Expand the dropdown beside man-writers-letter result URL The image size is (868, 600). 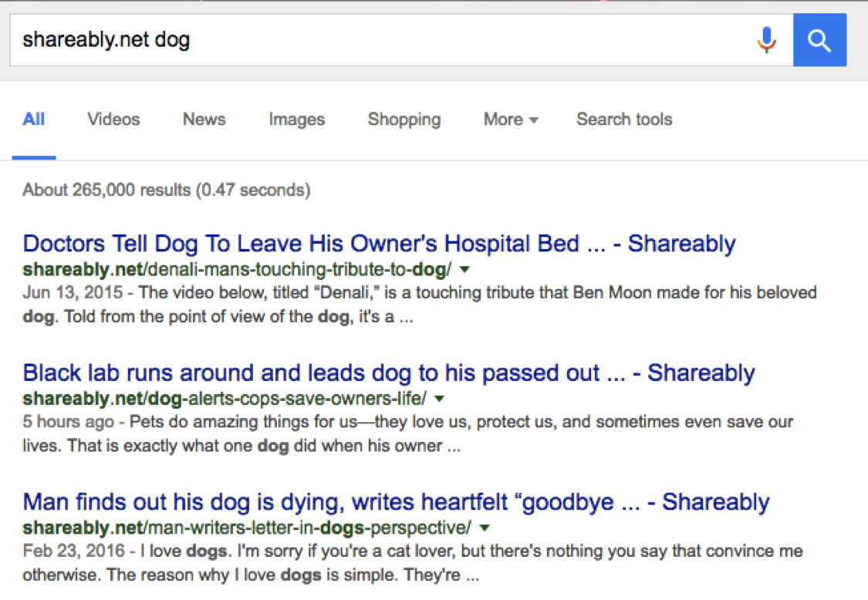pos(483,528)
